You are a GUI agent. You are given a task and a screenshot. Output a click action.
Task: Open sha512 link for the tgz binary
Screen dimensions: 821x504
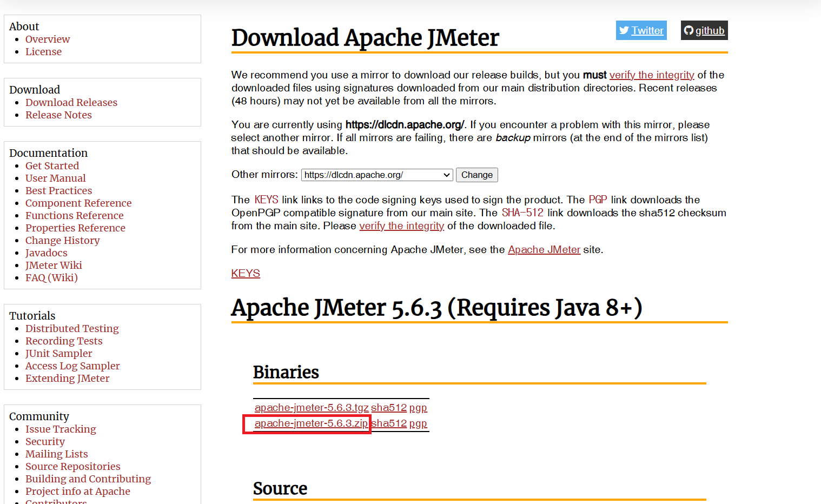click(389, 407)
